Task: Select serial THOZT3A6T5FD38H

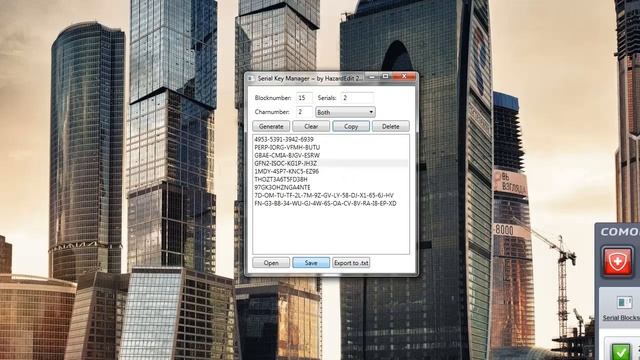Action: [331, 180]
